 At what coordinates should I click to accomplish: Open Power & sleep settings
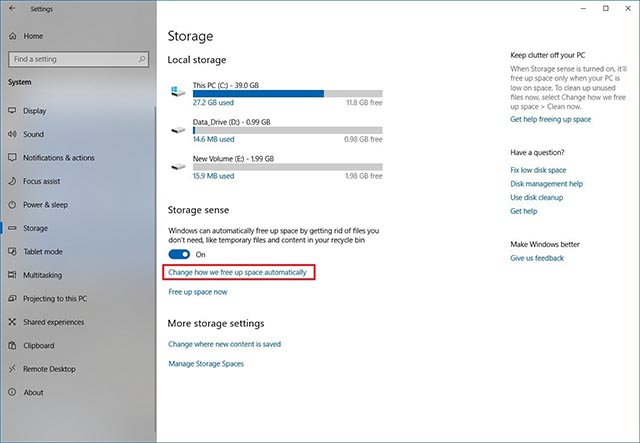coord(45,205)
